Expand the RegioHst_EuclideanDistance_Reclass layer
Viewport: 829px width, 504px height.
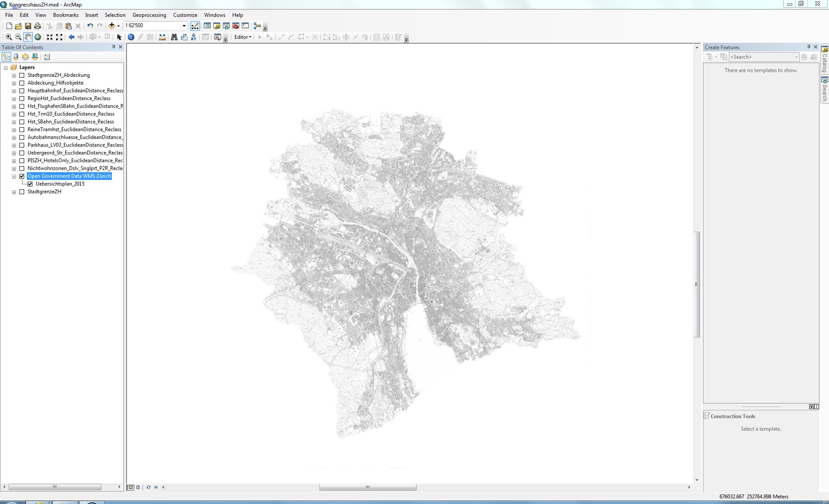click(14, 98)
